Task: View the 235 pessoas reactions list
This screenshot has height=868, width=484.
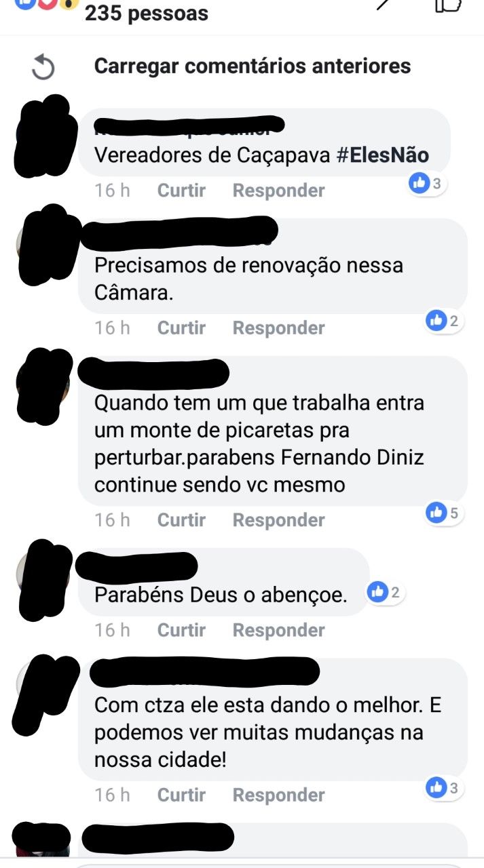Action: [146, 13]
